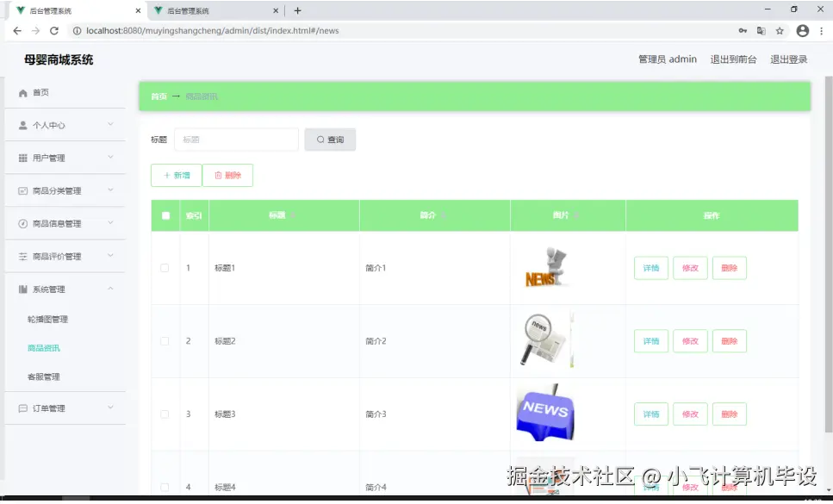Click the icon next to 商品评价管理
The width and height of the screenshot is (833, 504).
[21, 256]
